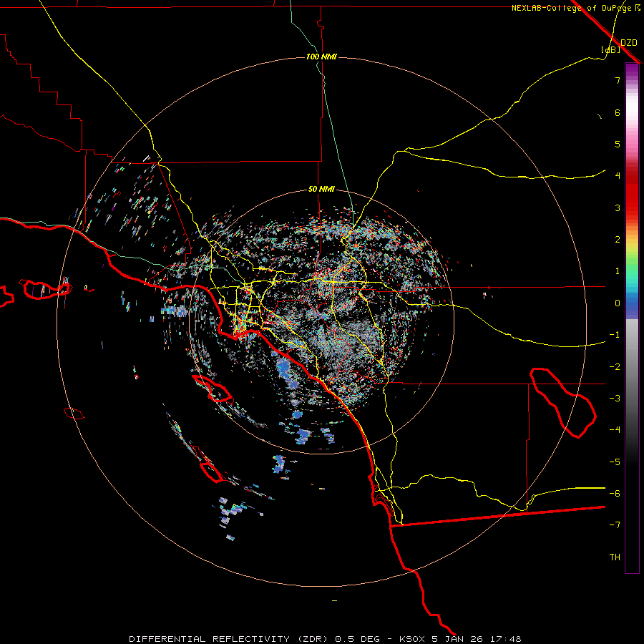Click the 2 dB scale label

(618, 240)
